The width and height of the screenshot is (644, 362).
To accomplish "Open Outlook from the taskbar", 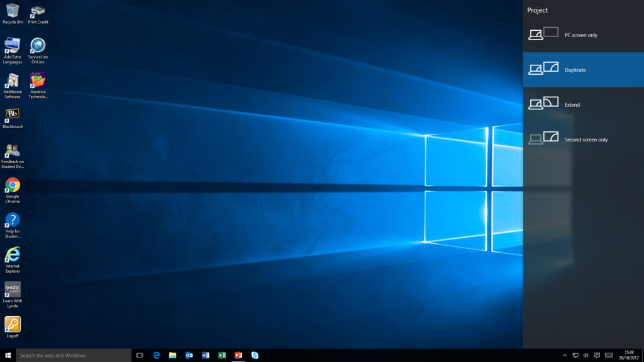I will tap(189, 355).
